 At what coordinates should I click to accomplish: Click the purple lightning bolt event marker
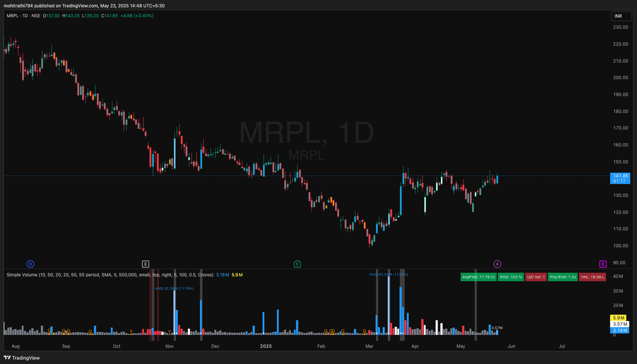pos(497,264)
